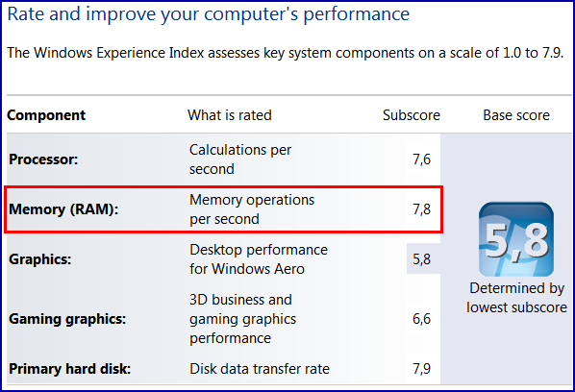Click 'Desktop performance for Windows Aero' text
The width and height of the screenshot is (575, 392).
(x=259, y=259)
